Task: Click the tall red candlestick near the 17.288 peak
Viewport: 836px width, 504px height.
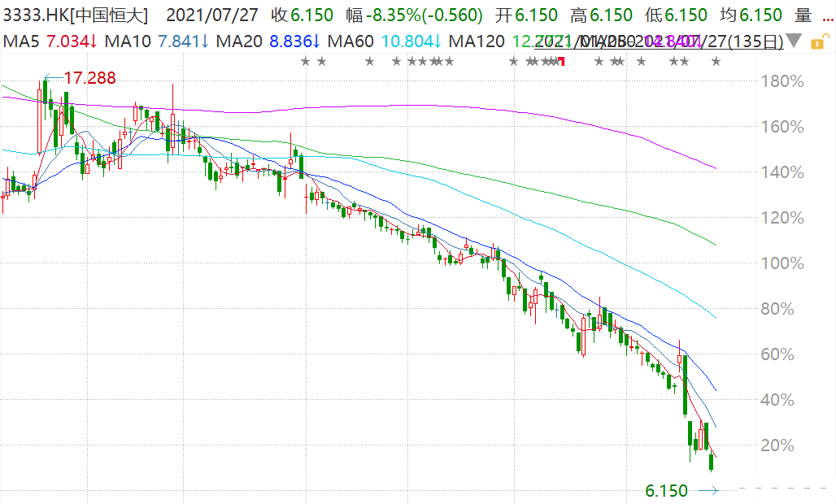Action: pos(40,121)
